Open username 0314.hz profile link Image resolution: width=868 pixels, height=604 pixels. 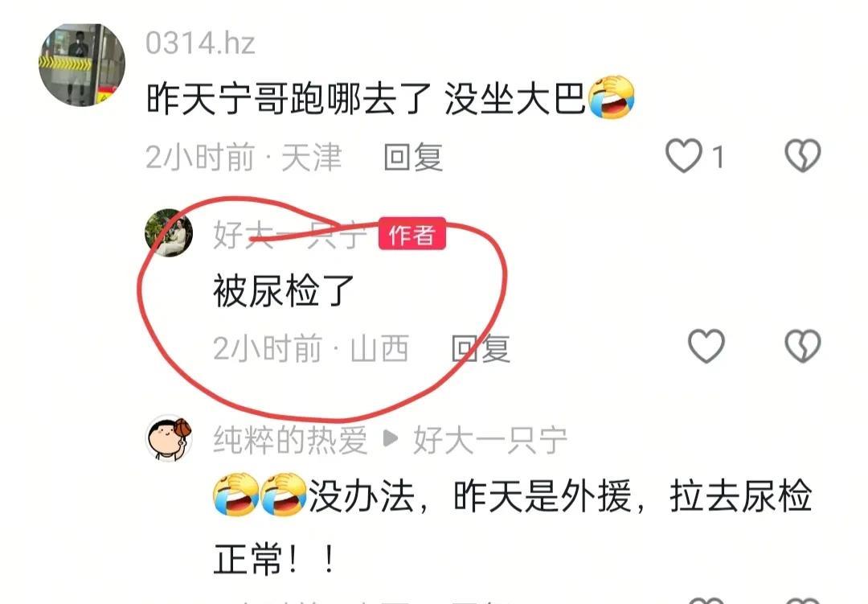[200, 43]
